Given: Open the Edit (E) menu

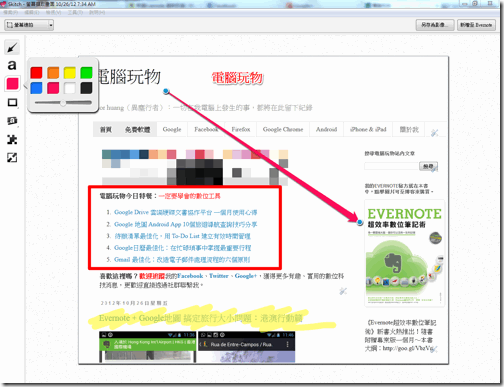Looking at the screenshot, I should 32,12.
